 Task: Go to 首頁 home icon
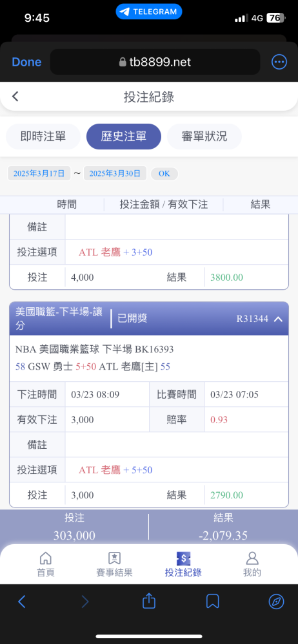pyautogui.click(x=46, y=558)
